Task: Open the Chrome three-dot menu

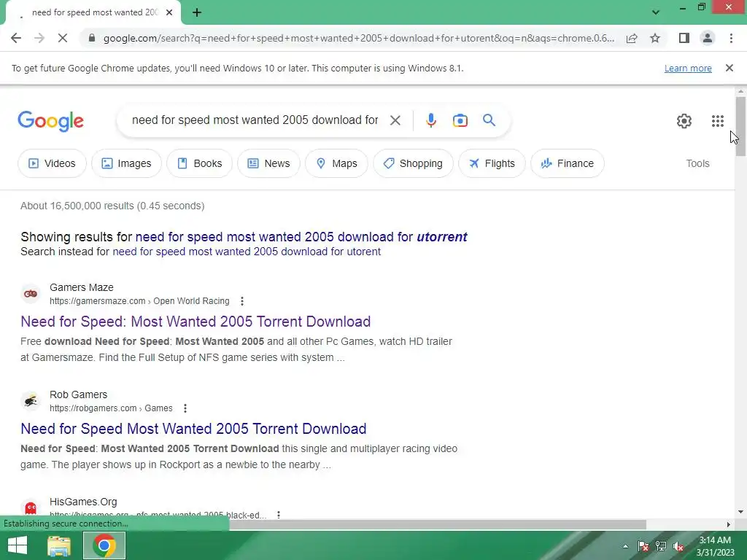Action: (731, 38)
